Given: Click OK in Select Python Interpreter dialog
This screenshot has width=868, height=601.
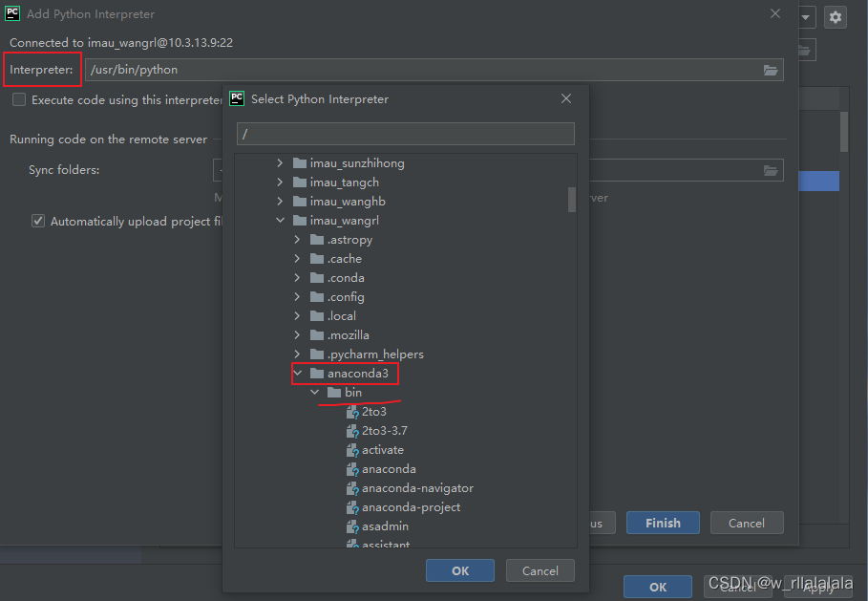Looking at the screenshot, I should coord(460,570).
